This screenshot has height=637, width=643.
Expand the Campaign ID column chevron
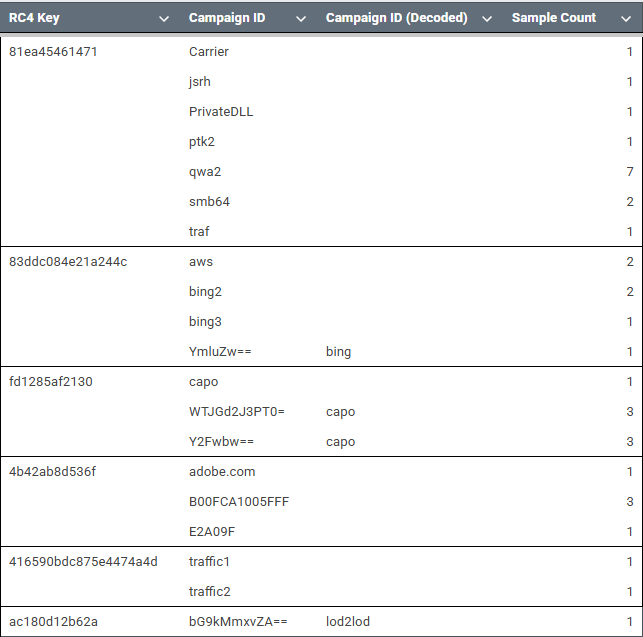[301, 18]
